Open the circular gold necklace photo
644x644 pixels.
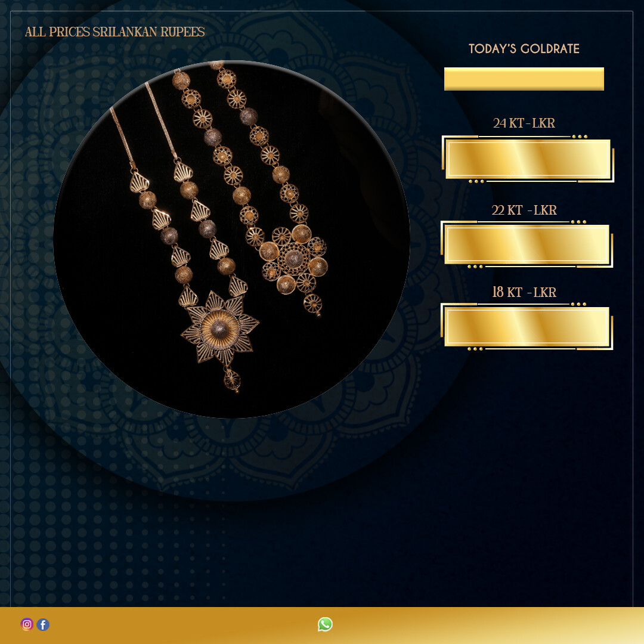(231, 240)
